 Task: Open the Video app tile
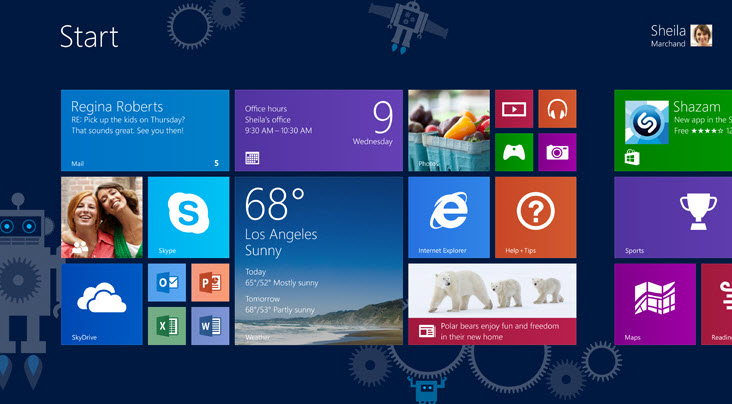(514, 109)
